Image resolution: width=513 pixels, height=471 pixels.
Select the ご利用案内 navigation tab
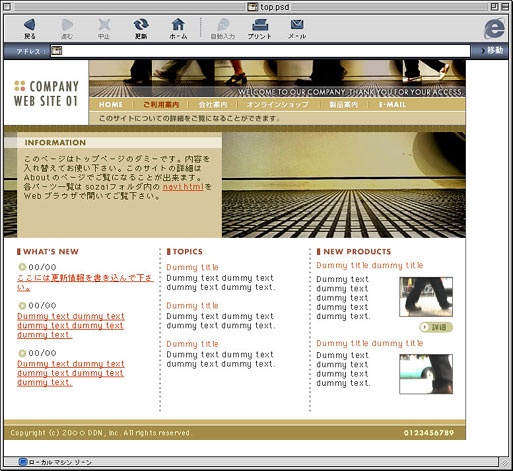(161, 105)
